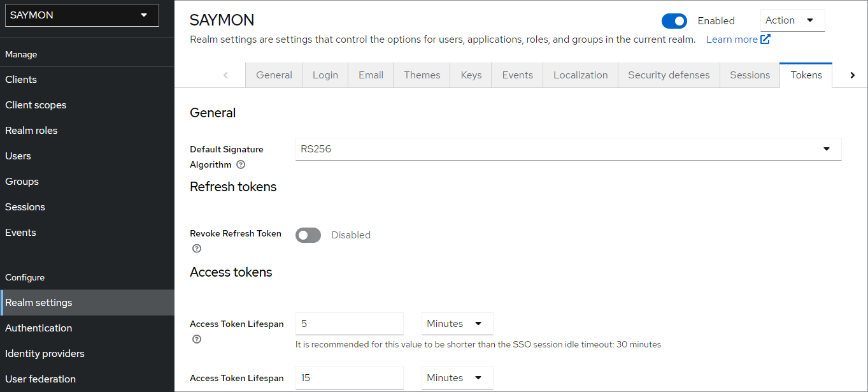Click external link icon next to Learn more
868x392 pixels.
pos(765,39)
